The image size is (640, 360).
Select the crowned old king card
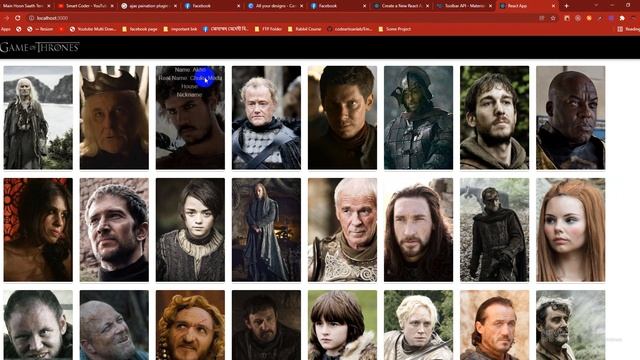[x=114, y=118]
